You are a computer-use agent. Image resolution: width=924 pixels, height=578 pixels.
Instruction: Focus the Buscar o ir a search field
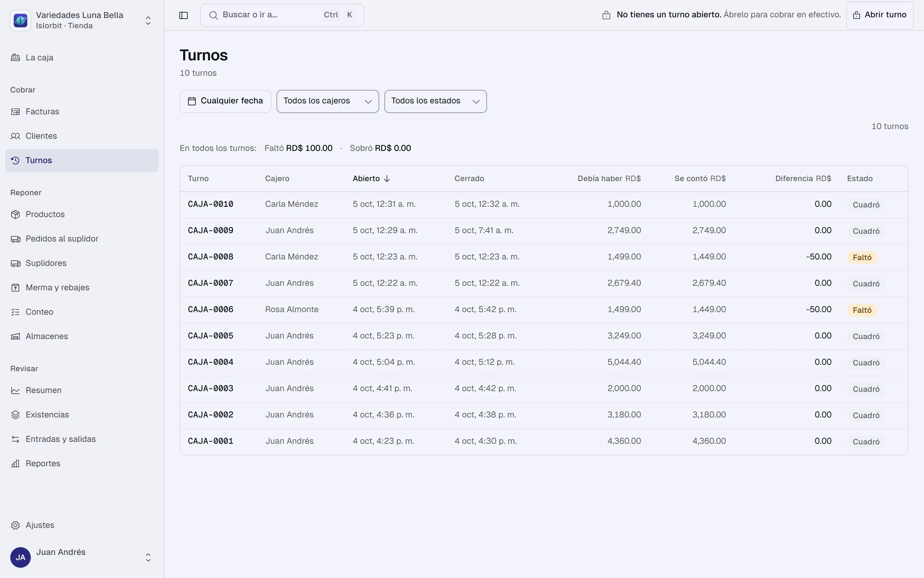click(282, 15)
